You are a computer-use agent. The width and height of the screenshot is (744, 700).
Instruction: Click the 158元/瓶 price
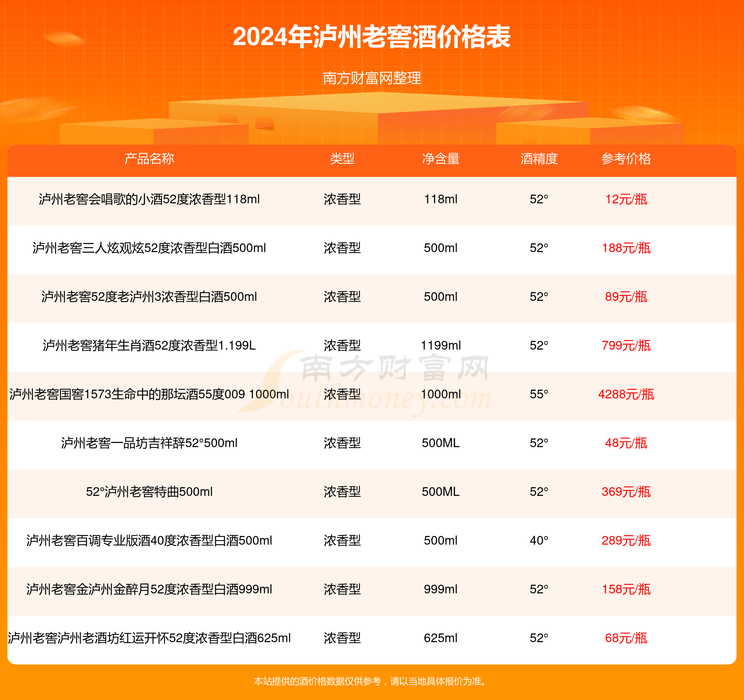[x=626, y=589]
